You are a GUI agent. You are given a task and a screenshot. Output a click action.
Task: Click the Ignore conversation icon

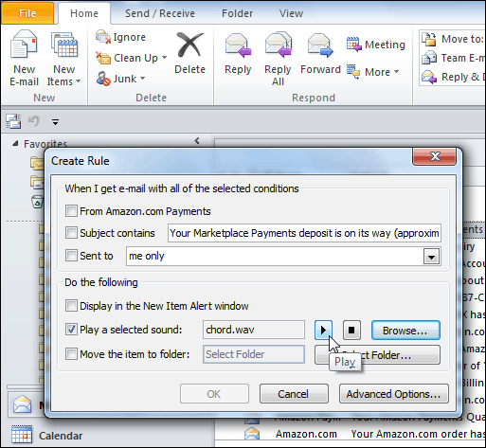coord(103,37)
